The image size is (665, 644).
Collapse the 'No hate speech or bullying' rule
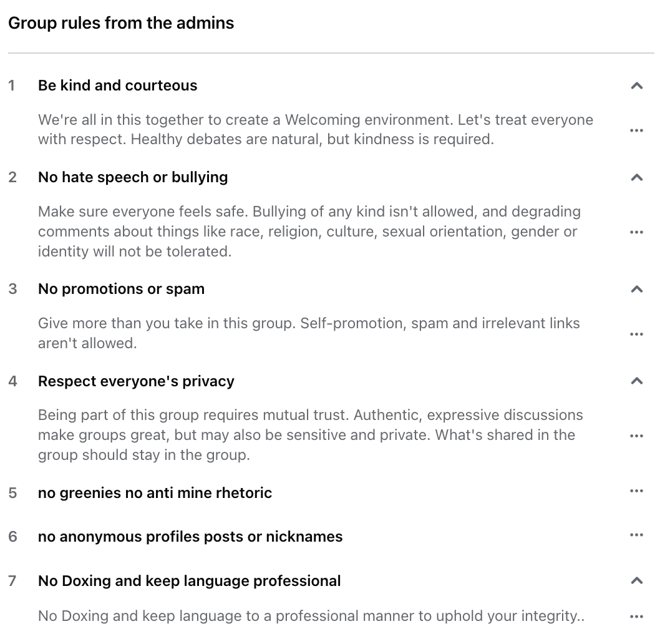click(636, 177)
